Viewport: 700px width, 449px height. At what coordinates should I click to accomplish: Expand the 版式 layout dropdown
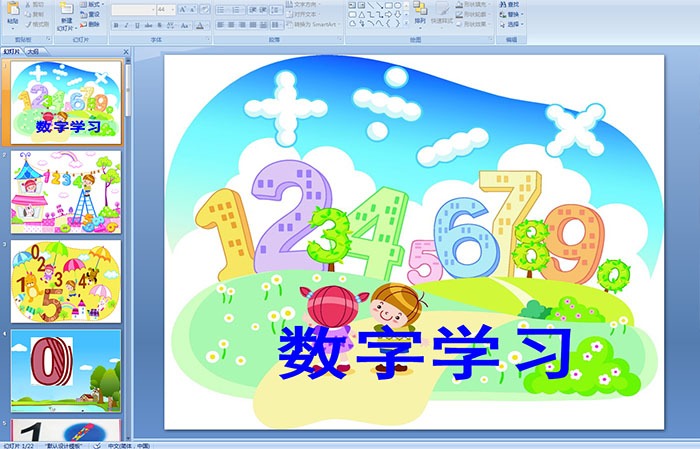coord(92,4)
